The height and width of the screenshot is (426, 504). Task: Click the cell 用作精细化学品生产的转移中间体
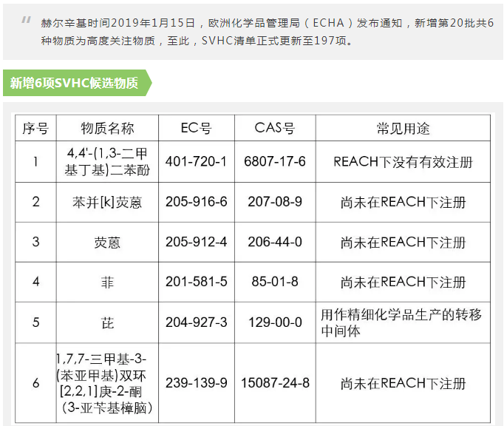401,322
